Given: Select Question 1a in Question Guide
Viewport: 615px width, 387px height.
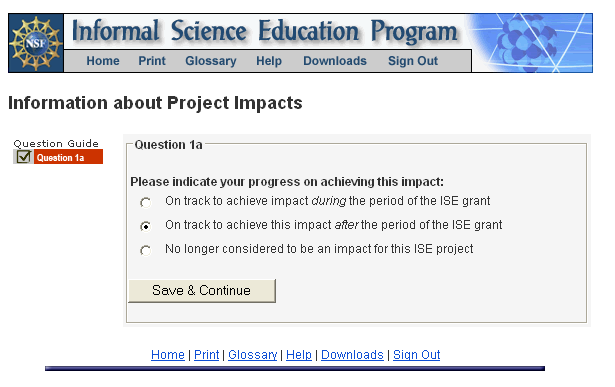Looking at the screenshot, I should pyautogui.click(x=68, y=157).
